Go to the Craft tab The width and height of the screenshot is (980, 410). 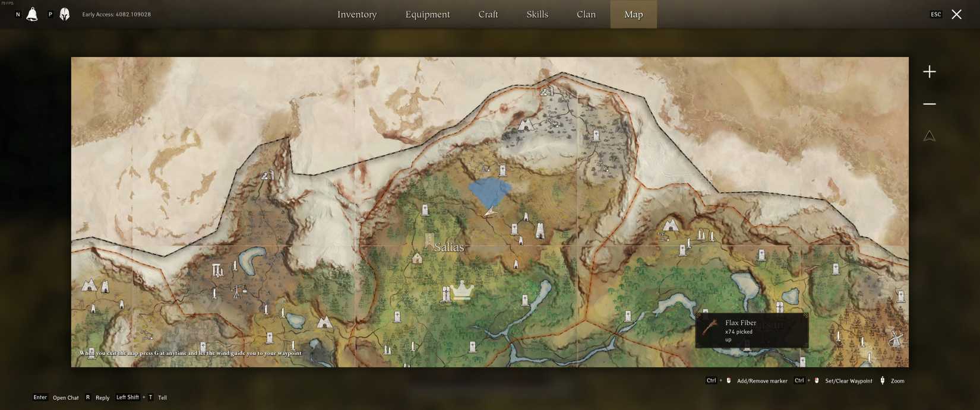[x=488, y=14]
